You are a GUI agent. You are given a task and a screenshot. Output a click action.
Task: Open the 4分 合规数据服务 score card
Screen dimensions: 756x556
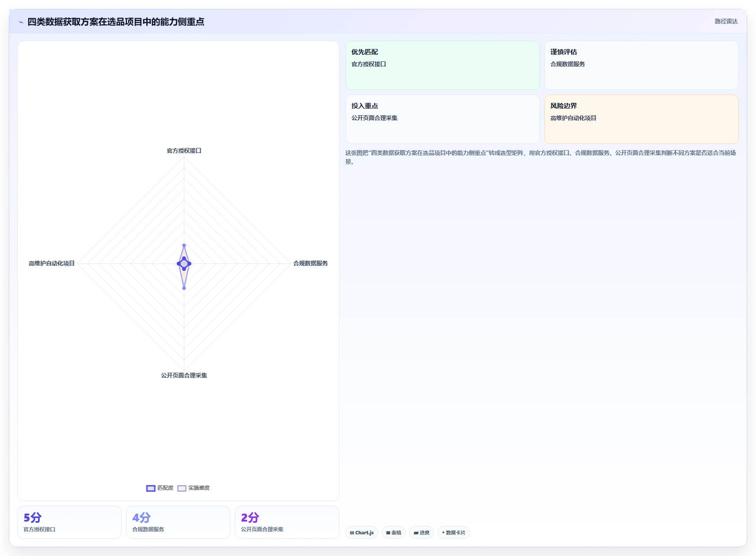click(178, 522)
